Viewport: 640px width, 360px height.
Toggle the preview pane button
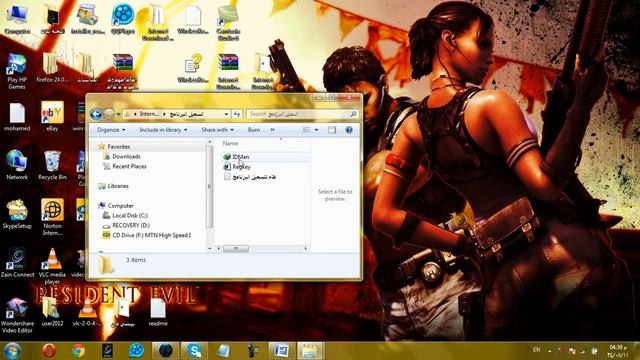[x=332, y=130]
